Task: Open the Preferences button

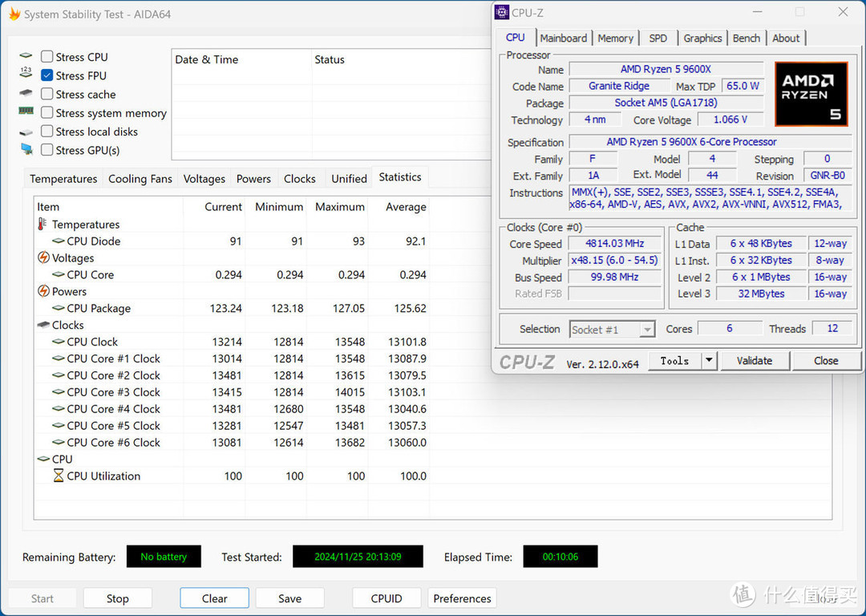Action: [x=462, y=598]
